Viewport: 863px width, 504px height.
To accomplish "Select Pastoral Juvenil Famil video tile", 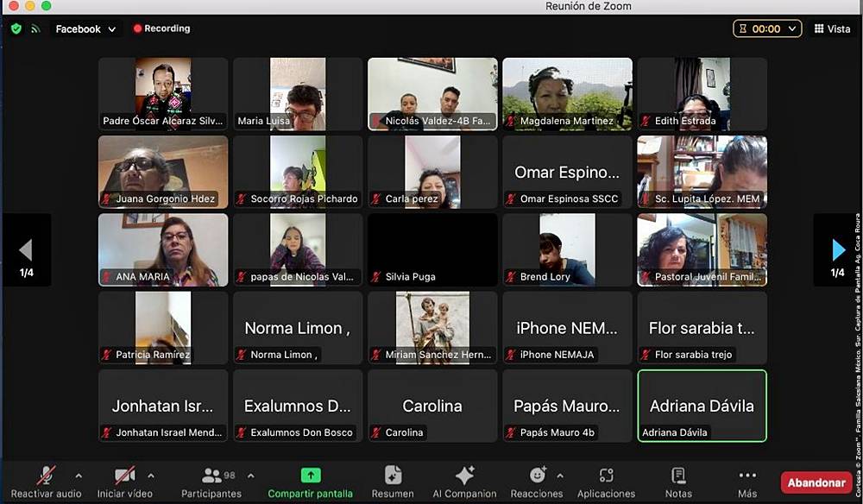I will click(x=702, y=249).
